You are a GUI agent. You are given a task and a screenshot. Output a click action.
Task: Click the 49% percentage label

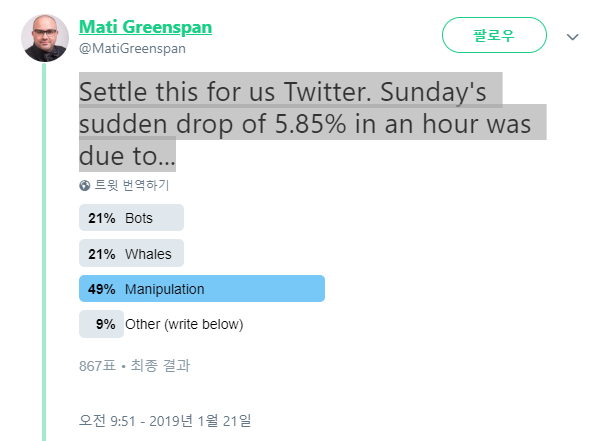(x=101, y=289)
